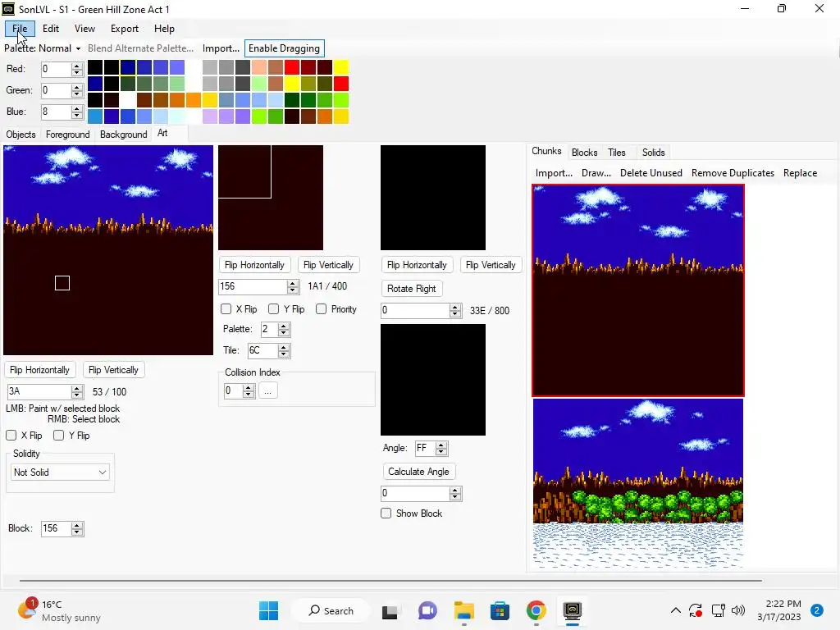Click Rotate Right button
The image size is (840, 630).
tap(412, 288)
